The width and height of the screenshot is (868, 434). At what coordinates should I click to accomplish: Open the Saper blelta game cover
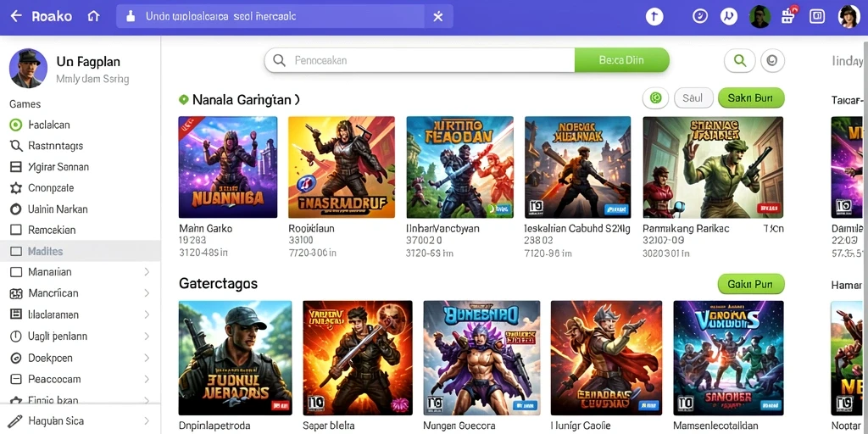tap(357, 358)
